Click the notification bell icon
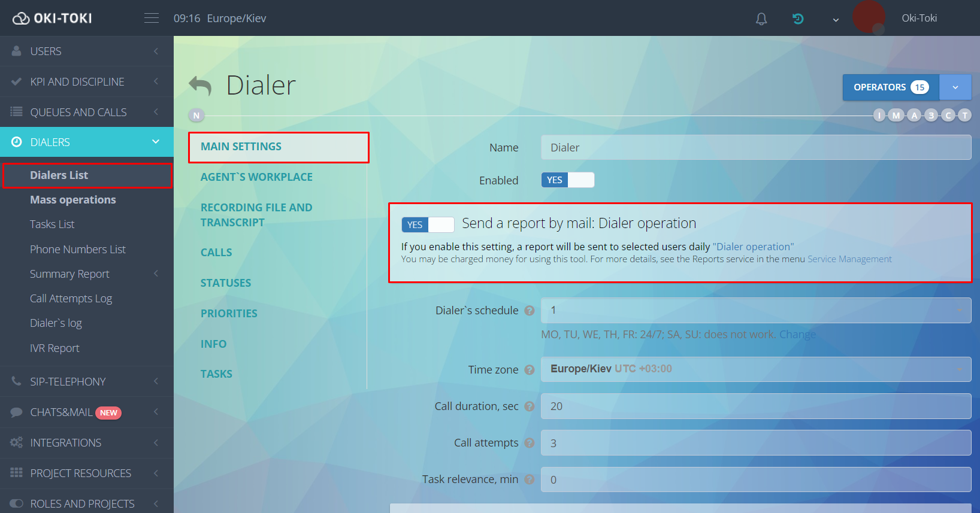This screenshot has height=513, width=980. coord(761,19)
